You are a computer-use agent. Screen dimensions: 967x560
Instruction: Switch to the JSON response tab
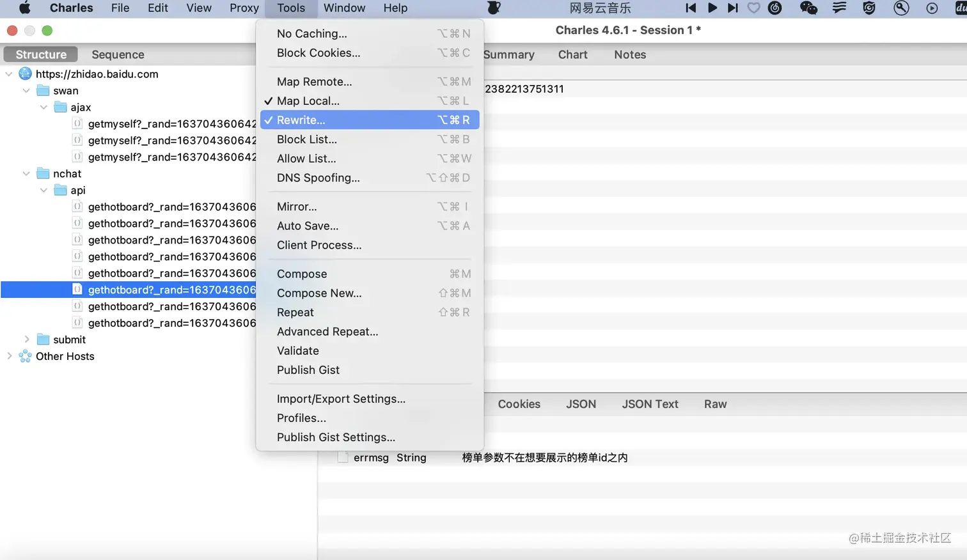pos(581,404)
